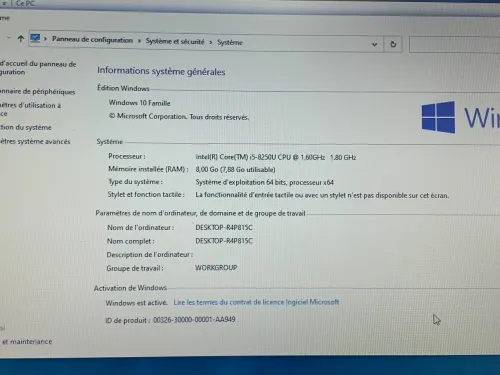Select the i5-8250U processor value
The image size is (500, 375).
point(276,157)
